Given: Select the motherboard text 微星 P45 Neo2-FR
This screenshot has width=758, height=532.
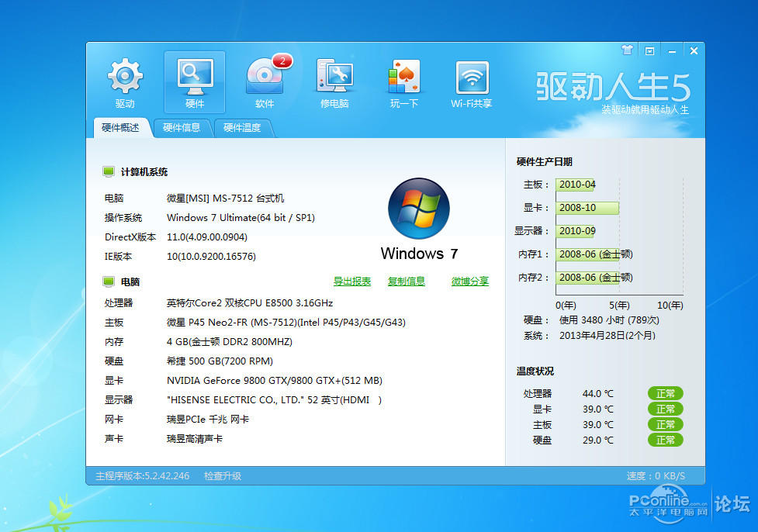Looking at the screenshot, I should pyautogui.click(x=286, y=323).
